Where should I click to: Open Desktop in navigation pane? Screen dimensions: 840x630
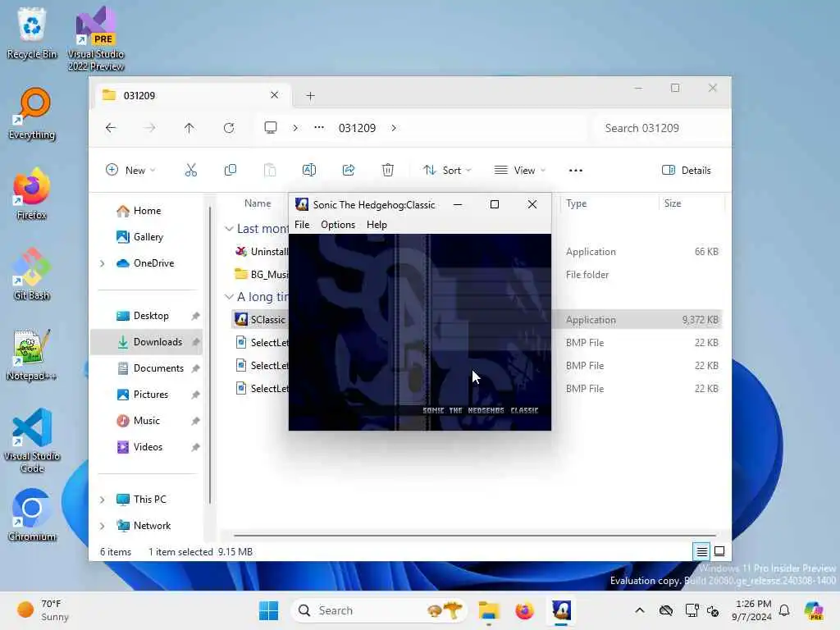142,316
